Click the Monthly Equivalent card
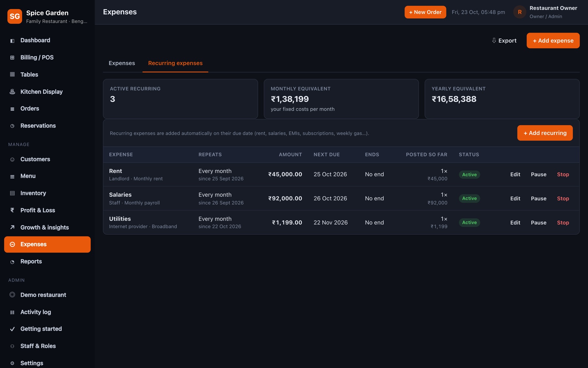This screenshot has height=368, width=588. pyautogui.click(x=341, y=99)
